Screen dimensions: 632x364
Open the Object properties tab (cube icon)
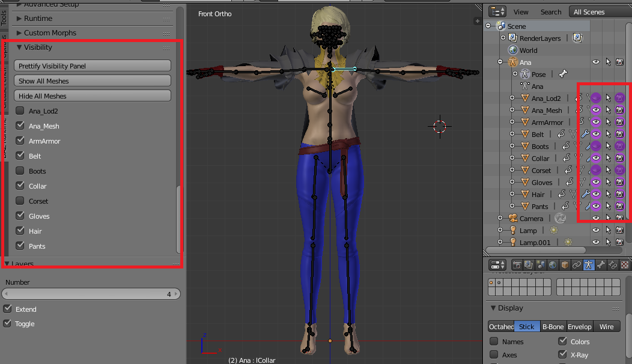pos(565,265)
